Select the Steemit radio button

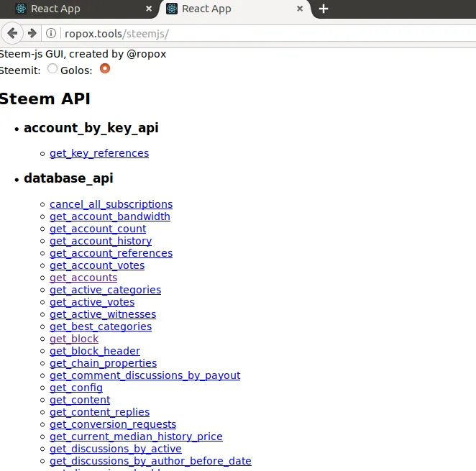[52, 68]
